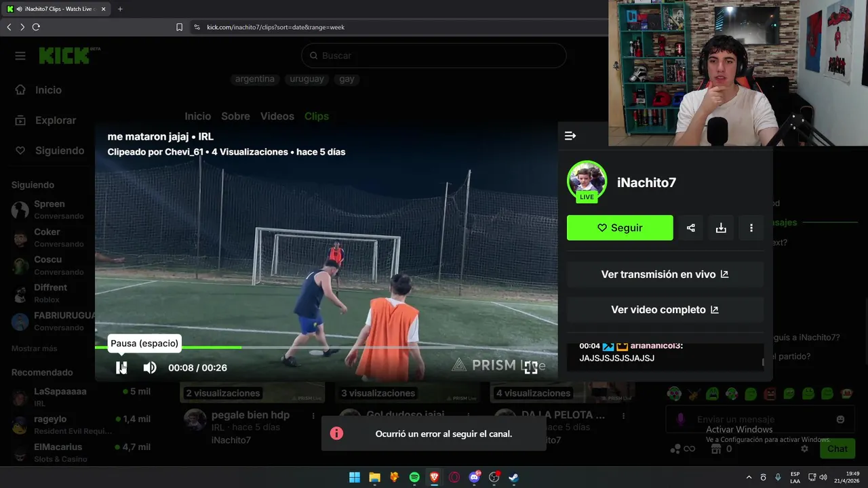Follow iNachito7 with the Seguir button
The image size is (868, 488).
[x=620, y=228]
